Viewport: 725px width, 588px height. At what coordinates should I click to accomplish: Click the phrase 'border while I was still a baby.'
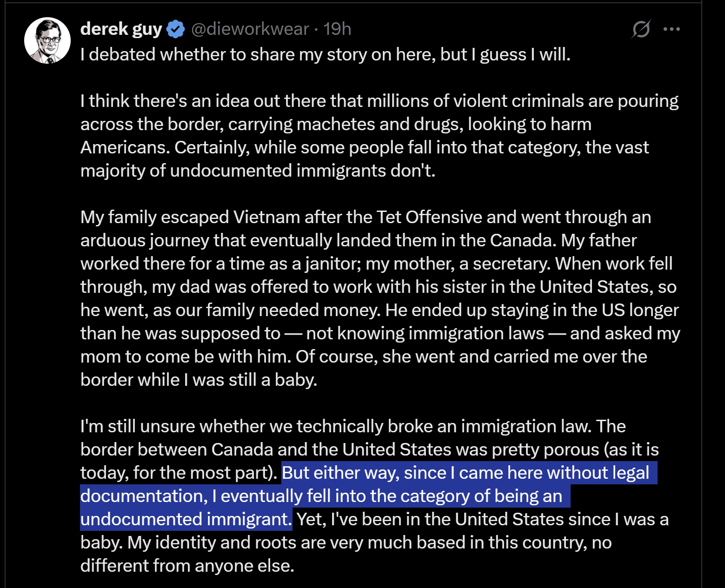199,380
